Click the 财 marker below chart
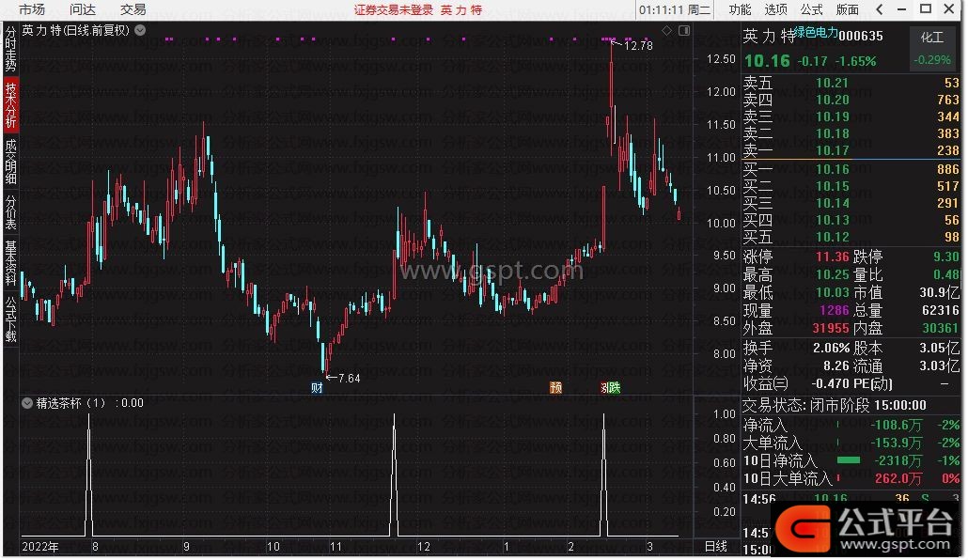 [x=317, y=388]
